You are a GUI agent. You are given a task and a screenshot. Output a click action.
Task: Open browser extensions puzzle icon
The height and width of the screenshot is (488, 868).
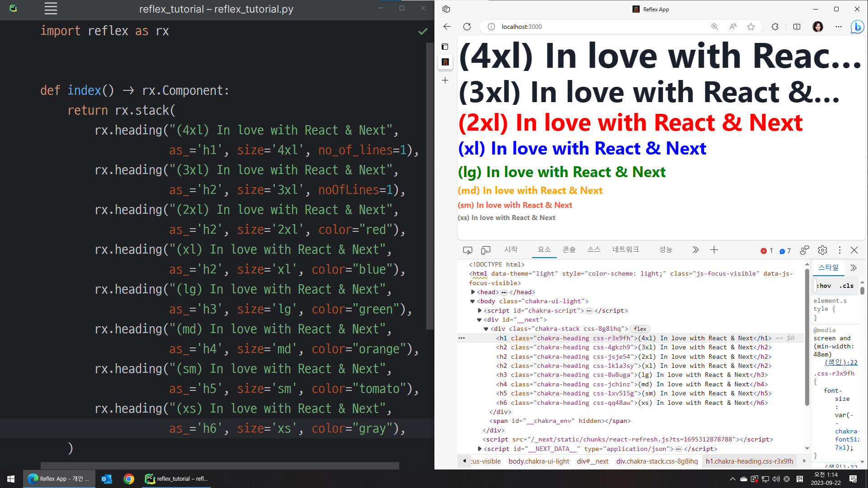[x=775, y=27]
